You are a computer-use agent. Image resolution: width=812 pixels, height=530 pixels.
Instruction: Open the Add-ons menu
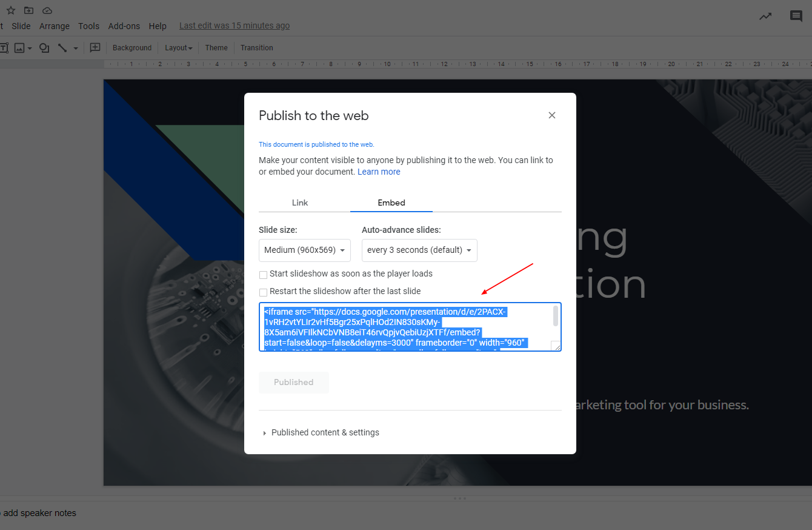click(x=124, y=26)
